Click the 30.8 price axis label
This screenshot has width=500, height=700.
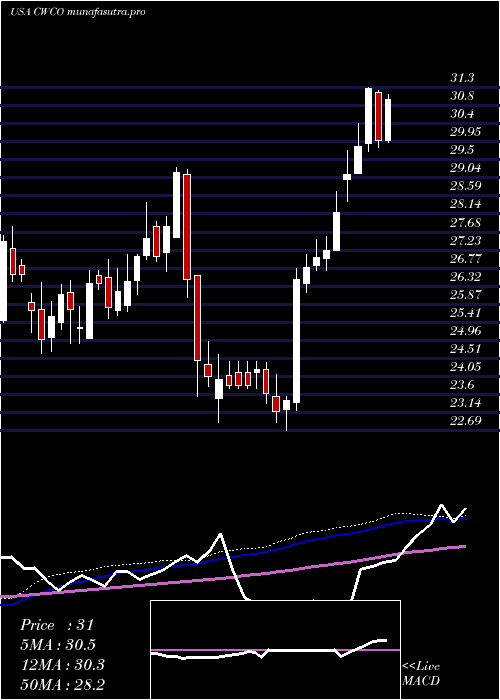click(462, 96)
